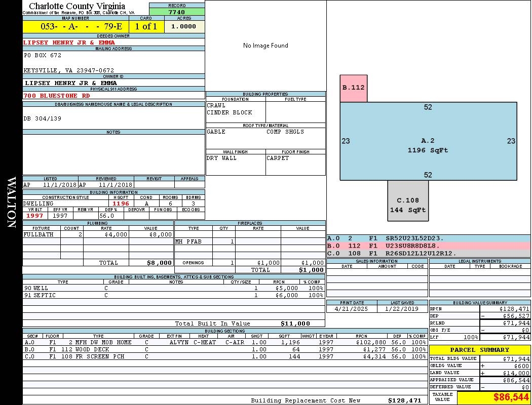
Task: Click FULLBATH fixture row
Action: (x=98, y=234)
